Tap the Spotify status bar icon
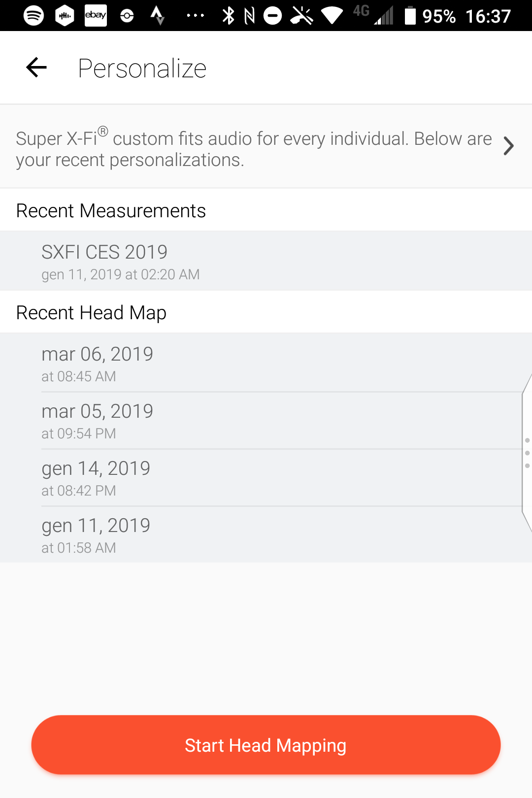Viewport: 532px width, 798px height. pyautogui.click(x=34, y=16)
